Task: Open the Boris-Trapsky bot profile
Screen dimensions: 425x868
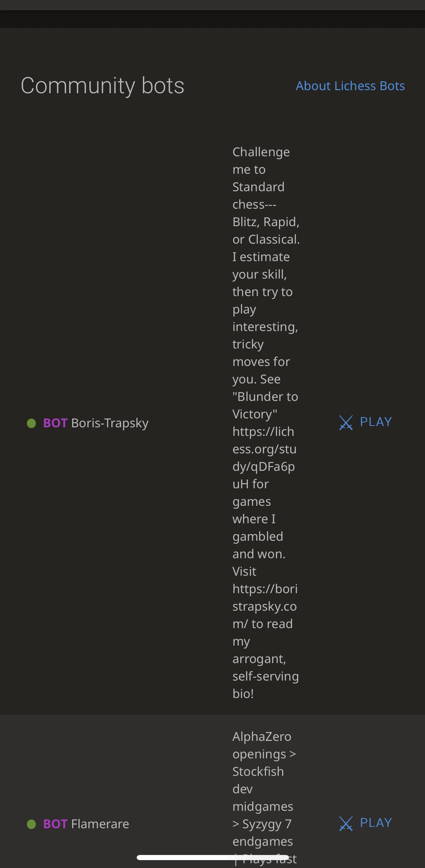Action: coord(109,423)
